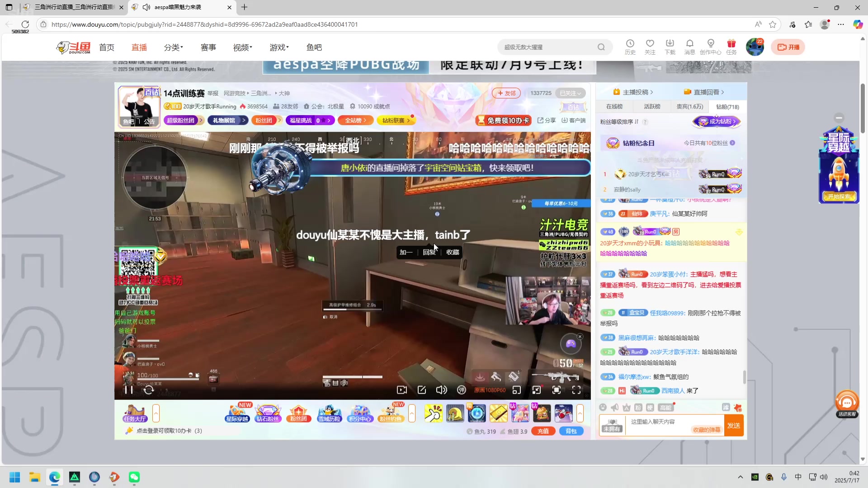Image resolution: width=868 pixels, height=488 pixels.
Task: Toggle danmaku bullet comments on player
Action: click(461, 390)
